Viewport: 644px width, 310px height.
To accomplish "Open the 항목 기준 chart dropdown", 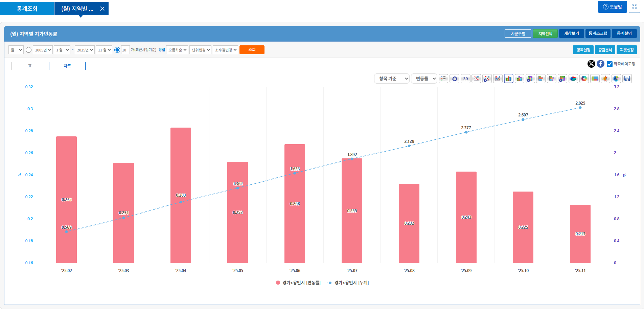I will pos(392,79).
